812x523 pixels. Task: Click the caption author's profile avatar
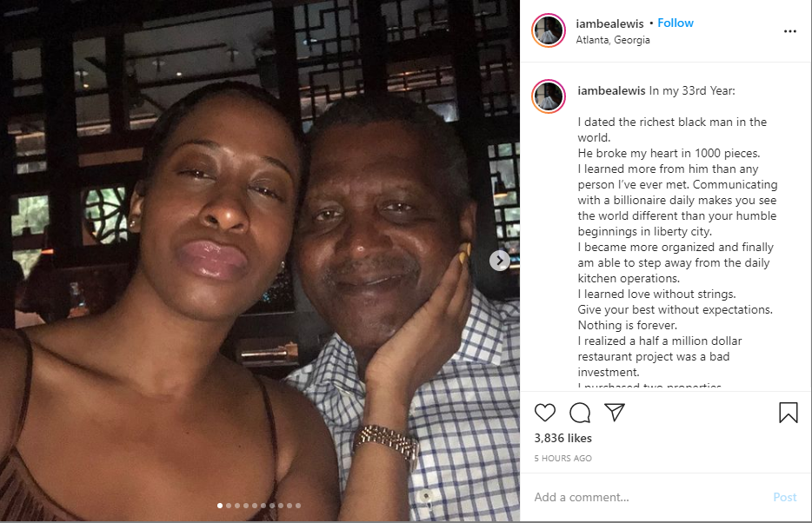point(549,96)
